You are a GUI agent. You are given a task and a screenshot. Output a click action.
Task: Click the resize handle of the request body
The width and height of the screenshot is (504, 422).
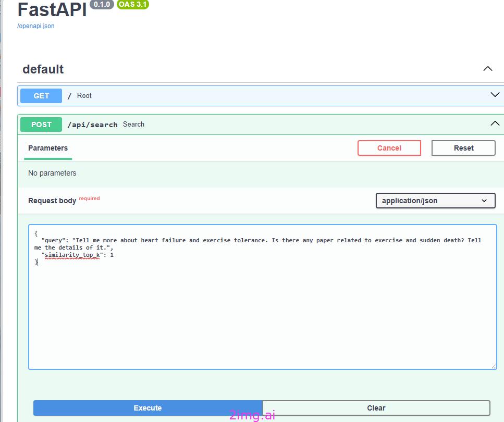click(x=494, y=366)
